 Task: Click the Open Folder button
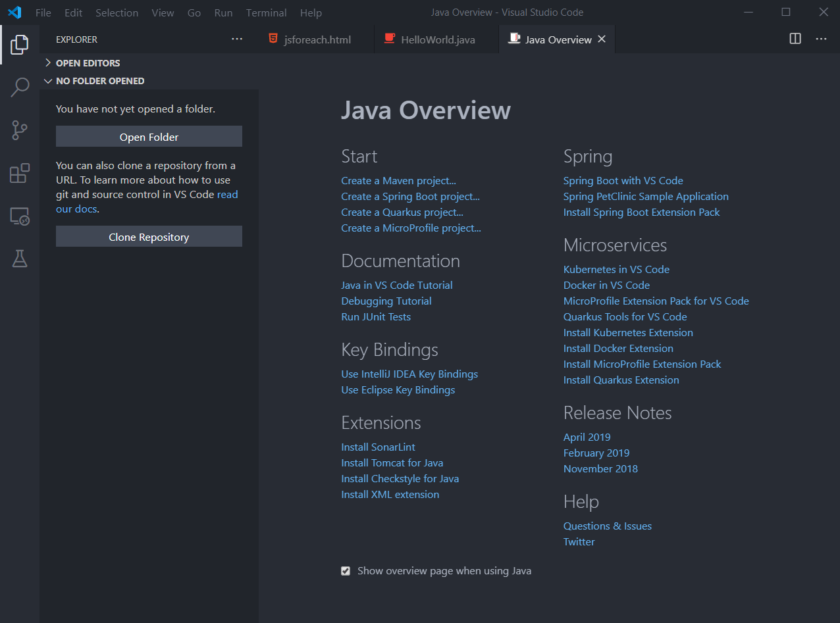[x=149, y=137]
